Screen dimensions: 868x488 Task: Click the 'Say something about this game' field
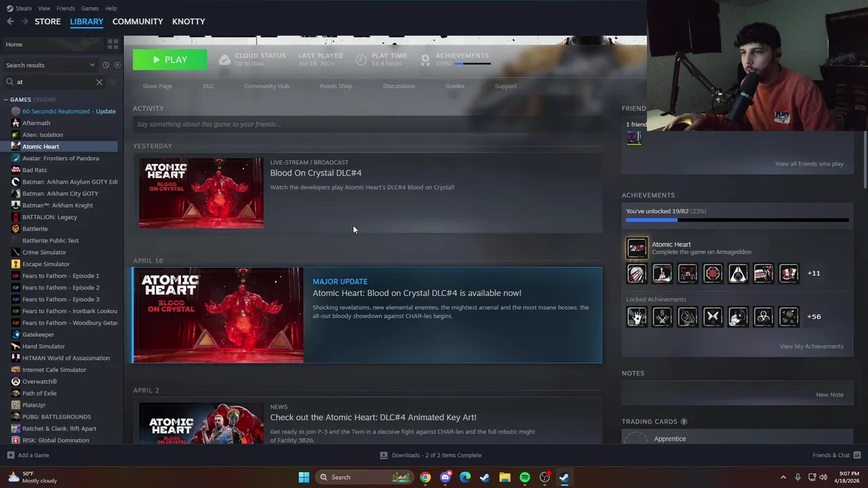tap(367, 124)
